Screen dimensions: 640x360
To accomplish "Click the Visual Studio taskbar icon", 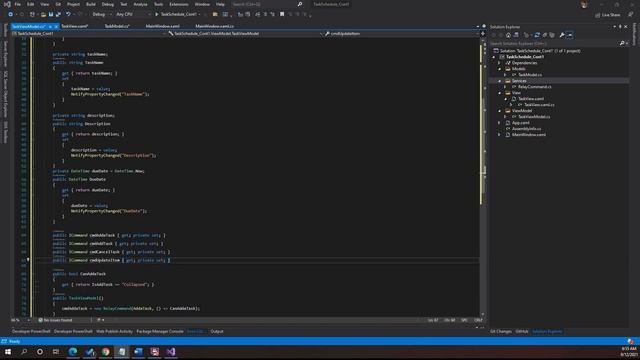I will [171, 351].
